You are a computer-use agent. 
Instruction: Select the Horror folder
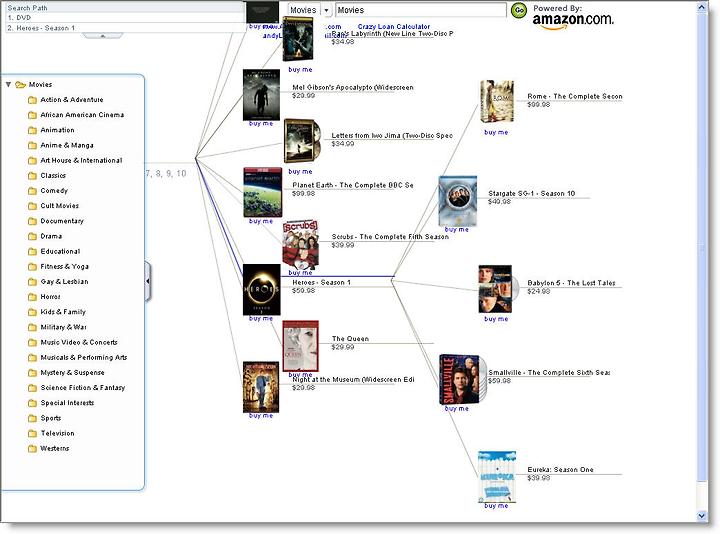click(x=44, y=297)
